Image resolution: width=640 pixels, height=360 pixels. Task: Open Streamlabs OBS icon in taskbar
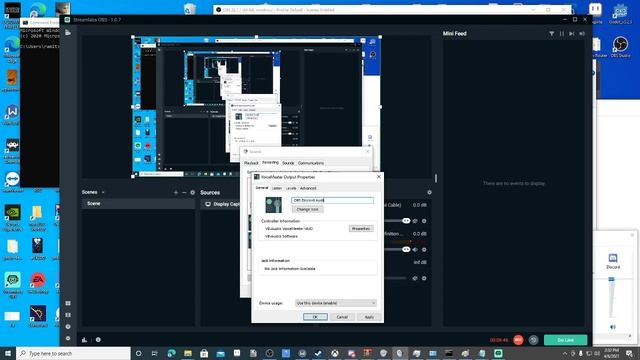tap(498, 353)
